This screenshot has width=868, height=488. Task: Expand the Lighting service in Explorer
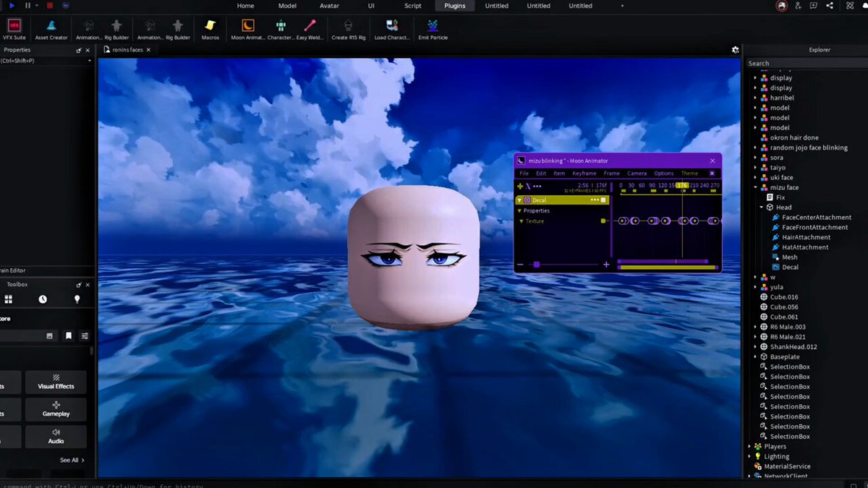749,456
